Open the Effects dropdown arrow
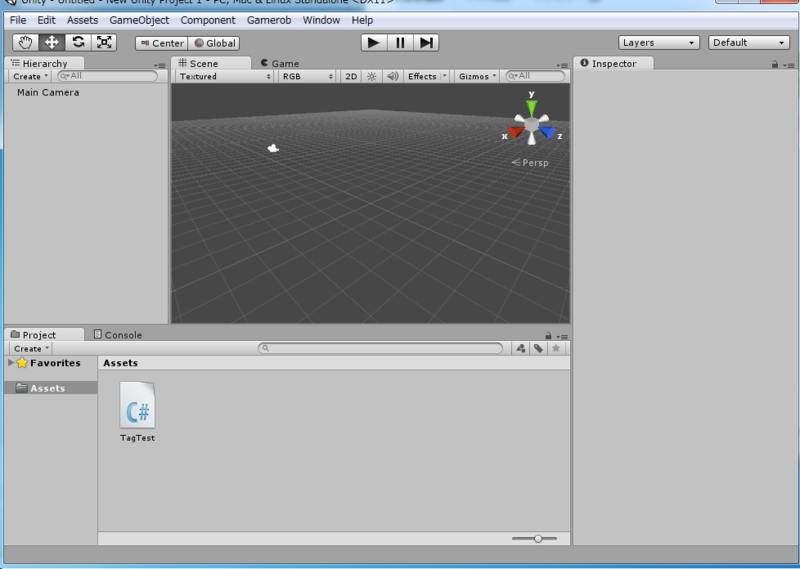This screenshot has height=569, width=800. (444, 76)
